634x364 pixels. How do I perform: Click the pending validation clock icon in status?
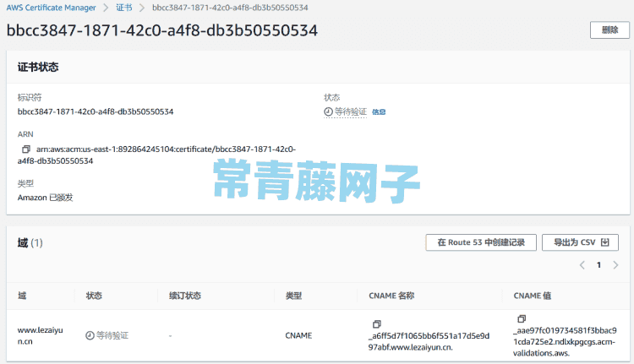[328, 111]
